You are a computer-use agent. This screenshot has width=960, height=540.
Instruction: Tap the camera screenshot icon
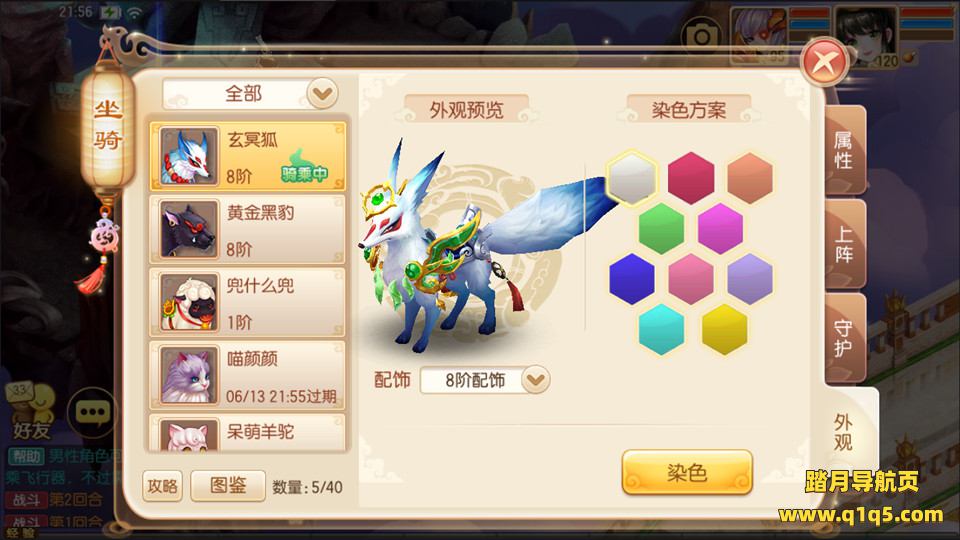[x=700, y=38]
